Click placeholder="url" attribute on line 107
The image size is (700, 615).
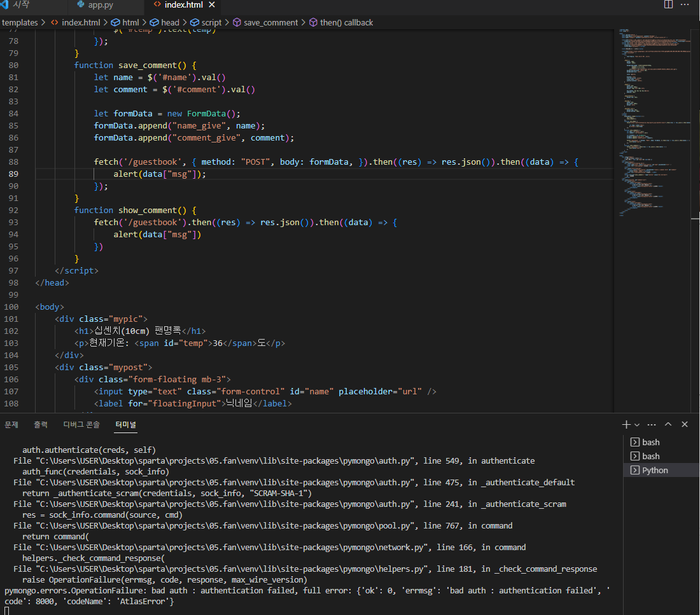[380, 391]
